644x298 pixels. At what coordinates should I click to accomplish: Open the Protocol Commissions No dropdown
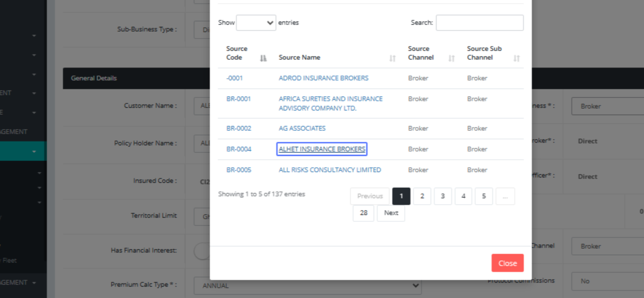(x=606, y=281)
